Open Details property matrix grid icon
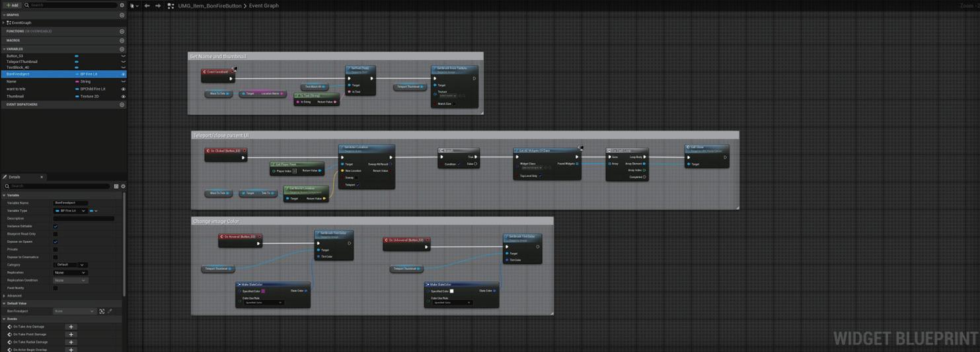 pos(116,186)
